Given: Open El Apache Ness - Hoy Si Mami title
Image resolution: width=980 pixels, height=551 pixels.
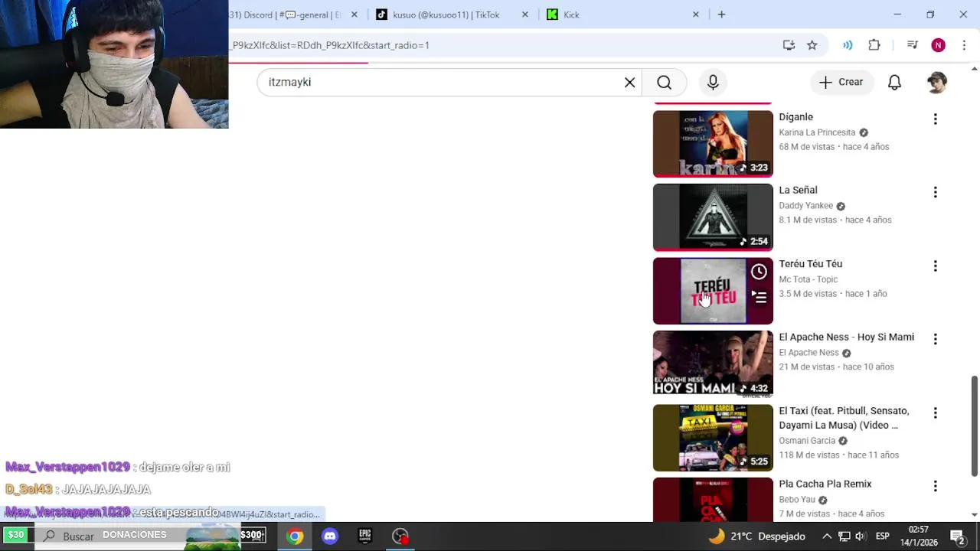Looking at the screenshot, I should point(846,337).
